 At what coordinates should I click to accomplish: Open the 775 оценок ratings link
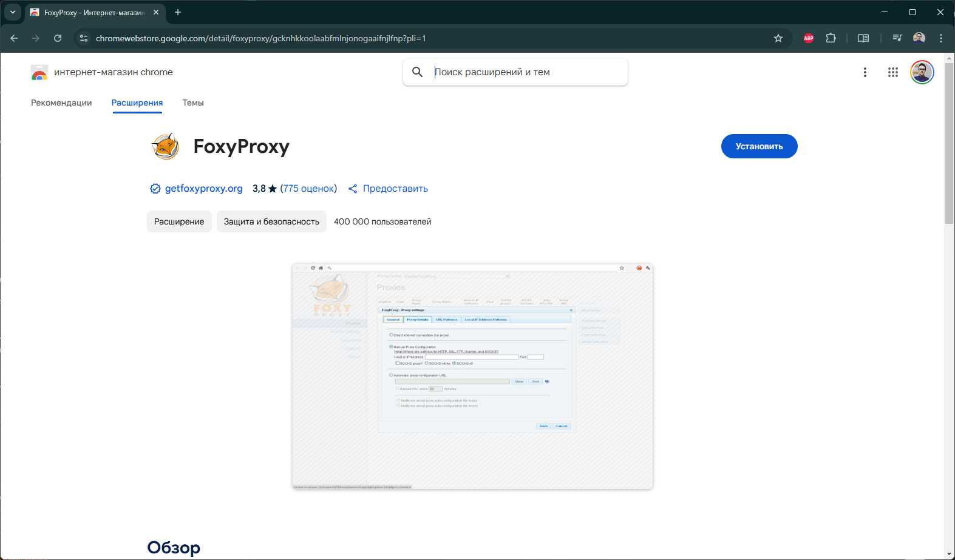[308, 189]
